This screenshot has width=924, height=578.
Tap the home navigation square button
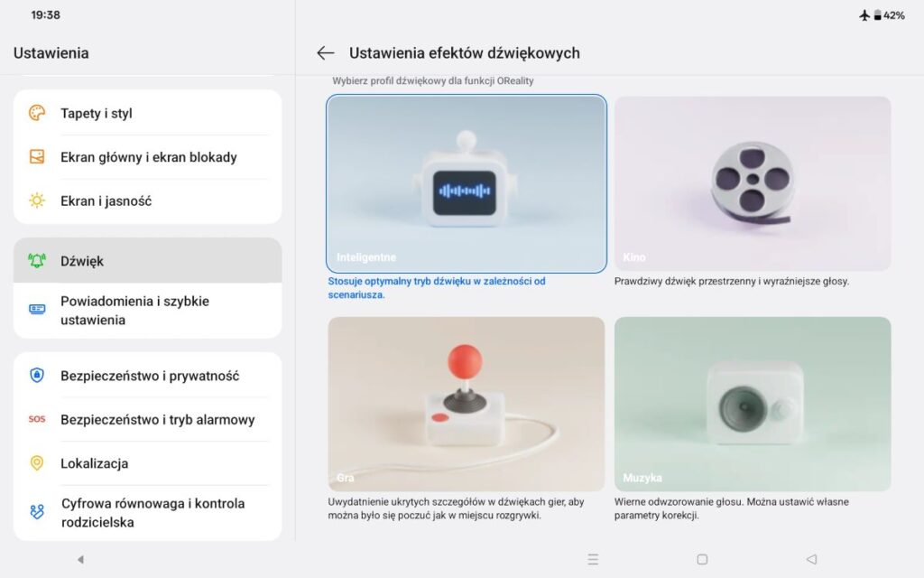point(702,559)
